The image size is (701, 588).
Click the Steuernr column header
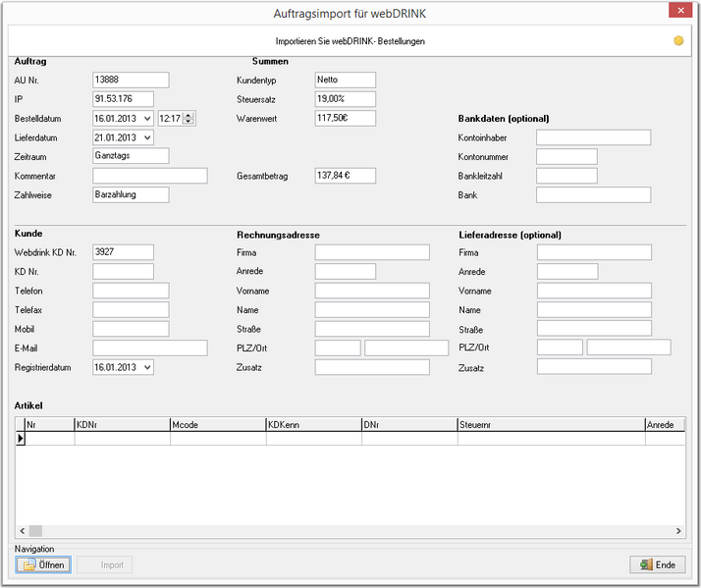552,425
